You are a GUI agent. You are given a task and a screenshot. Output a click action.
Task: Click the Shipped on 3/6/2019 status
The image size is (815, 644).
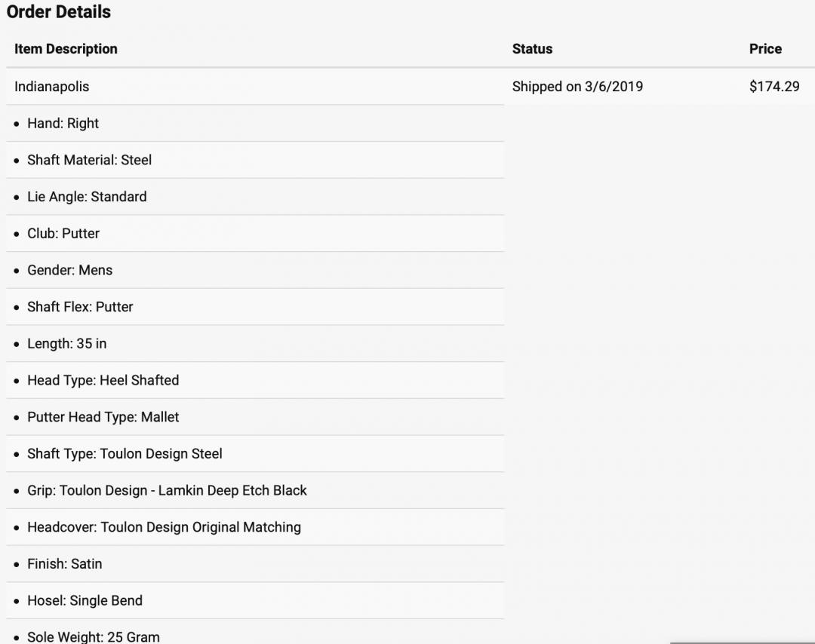577,86
